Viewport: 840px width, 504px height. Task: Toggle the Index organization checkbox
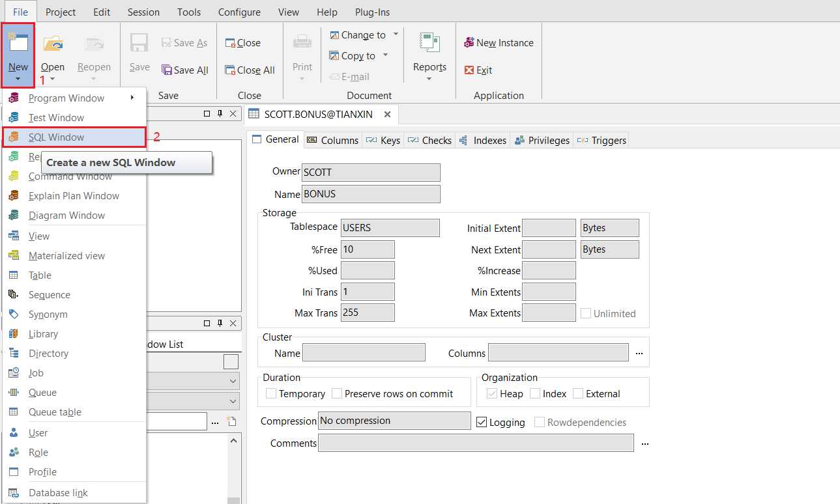pyautogui.click(x=535, y=394)
